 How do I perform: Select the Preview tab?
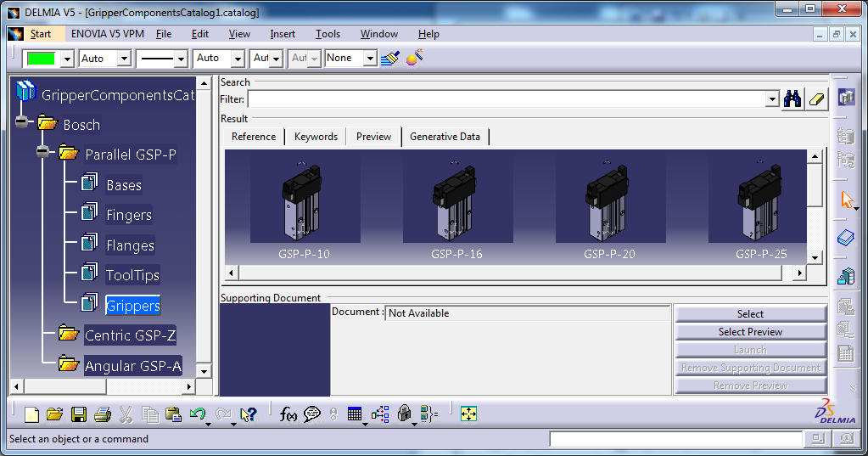coord(373,137)
